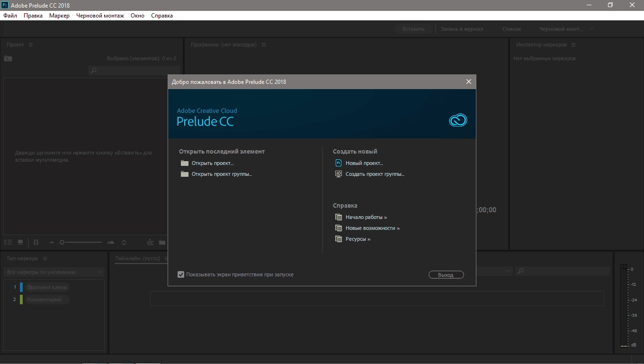The height and width of the screenshot is (364, 644).
Task: Close the welcome dialog with X
Action: 469,82
